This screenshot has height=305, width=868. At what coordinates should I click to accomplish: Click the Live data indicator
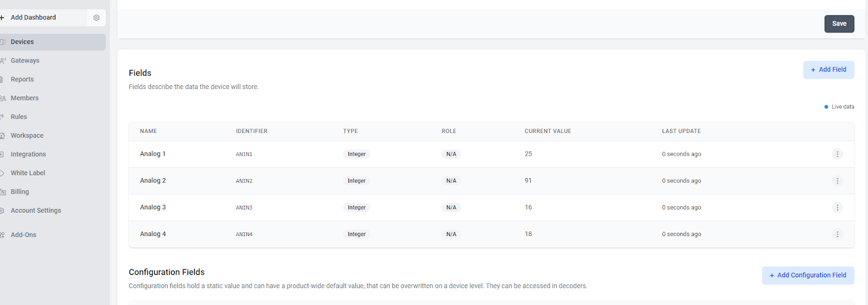839,107
